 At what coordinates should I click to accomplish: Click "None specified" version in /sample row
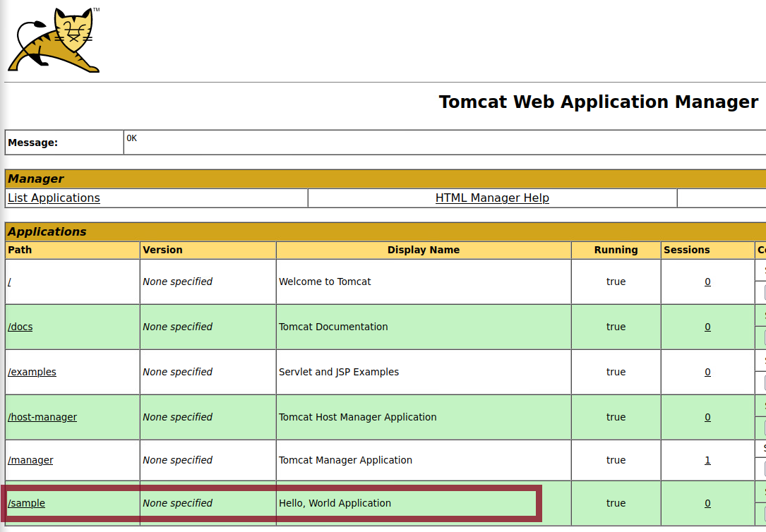177,502
